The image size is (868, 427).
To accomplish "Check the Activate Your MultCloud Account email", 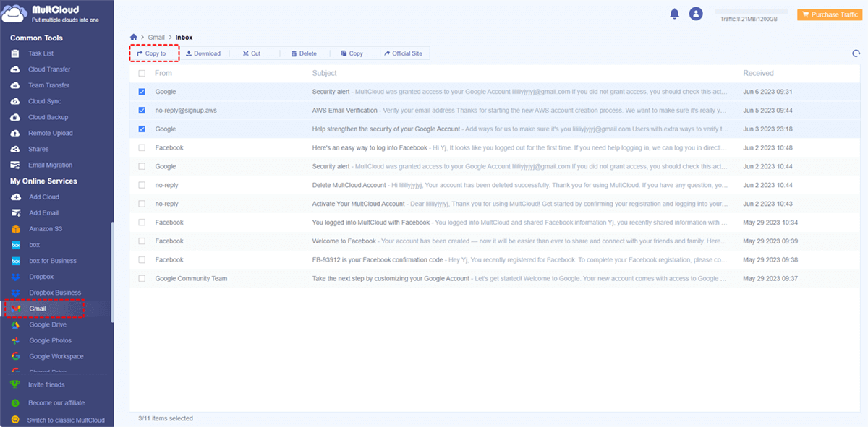I will coord(142,204).
